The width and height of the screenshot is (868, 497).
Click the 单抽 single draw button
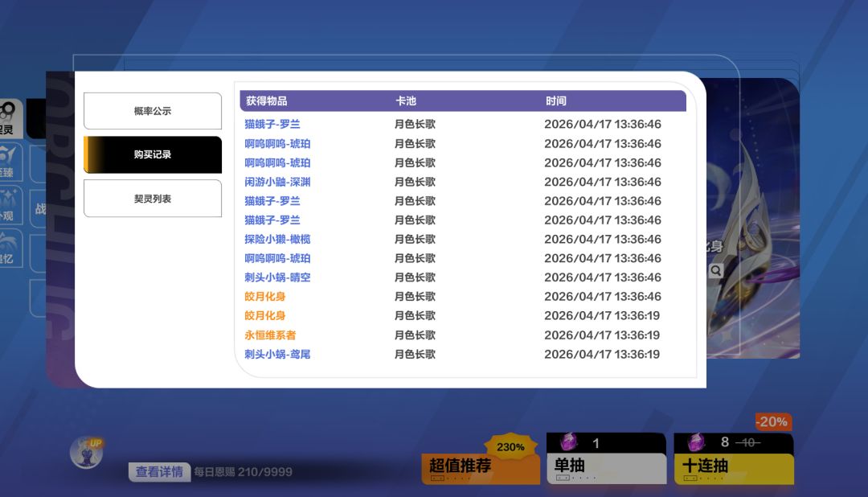[606, 458]
